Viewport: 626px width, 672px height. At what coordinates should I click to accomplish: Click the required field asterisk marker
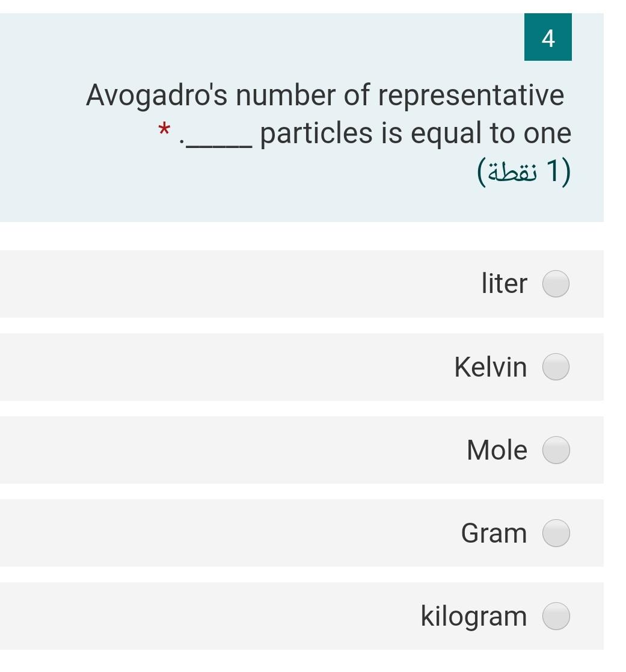[x=163, y=130]
